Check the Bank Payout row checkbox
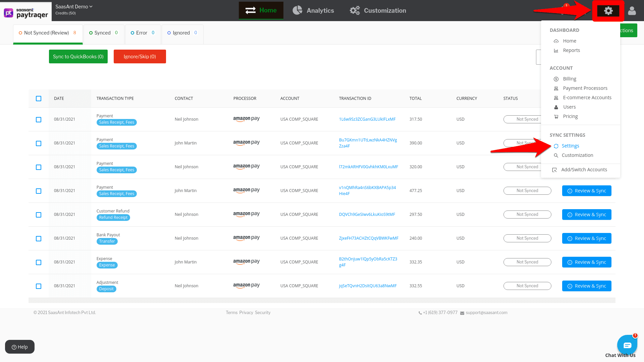 39,239
